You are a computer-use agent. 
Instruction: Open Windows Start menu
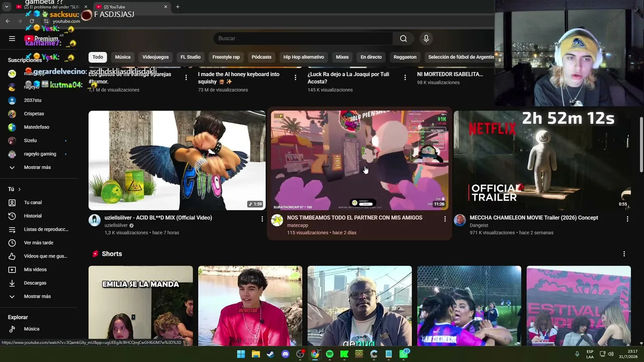point(241,354)
